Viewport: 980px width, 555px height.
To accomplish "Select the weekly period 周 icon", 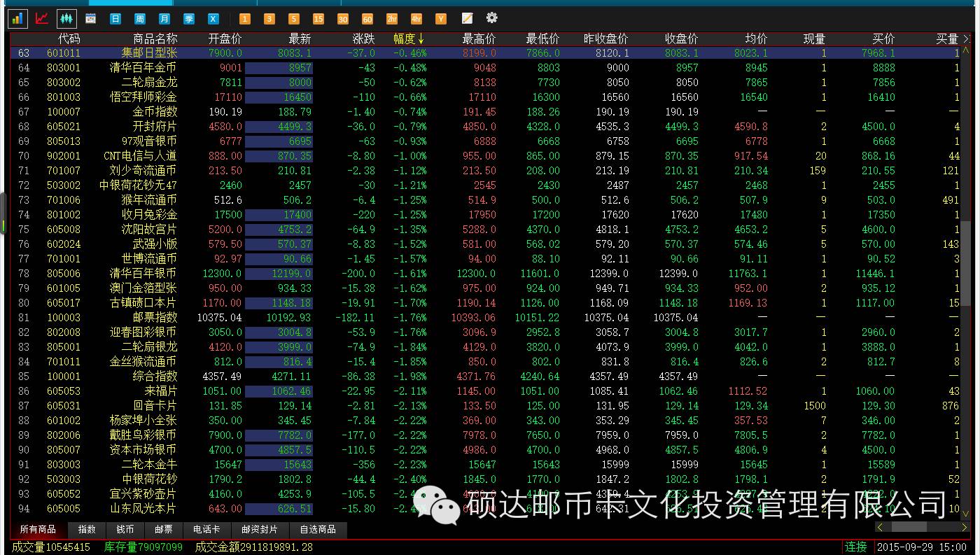I will click(x=139, y=19).
